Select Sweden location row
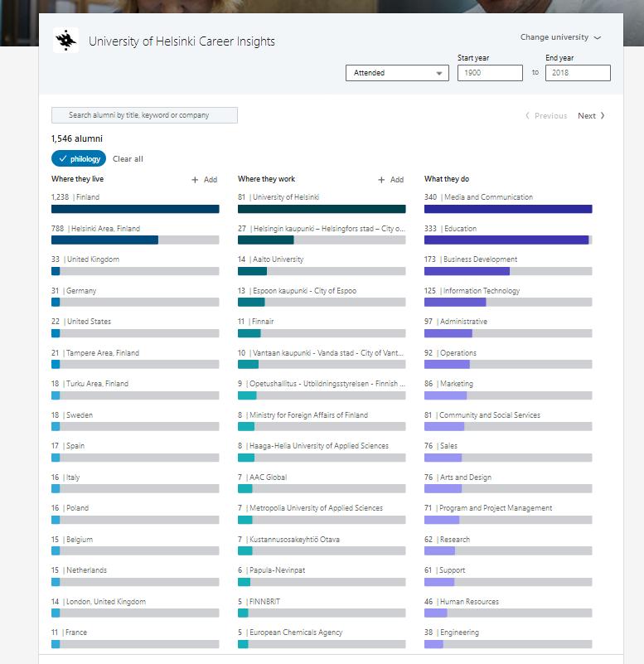The height and width of the screenshot is (664, 644). [x=135, y=421]
